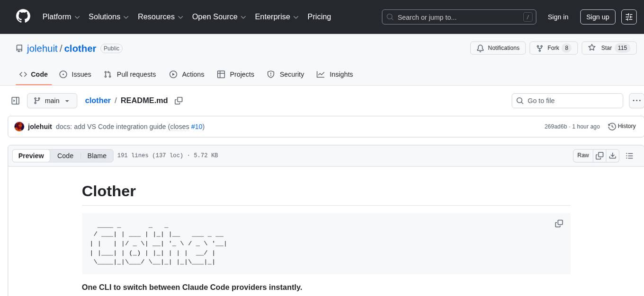The image size is (644, 296).
Task: Download the raw README file
Action: point(613,155)
